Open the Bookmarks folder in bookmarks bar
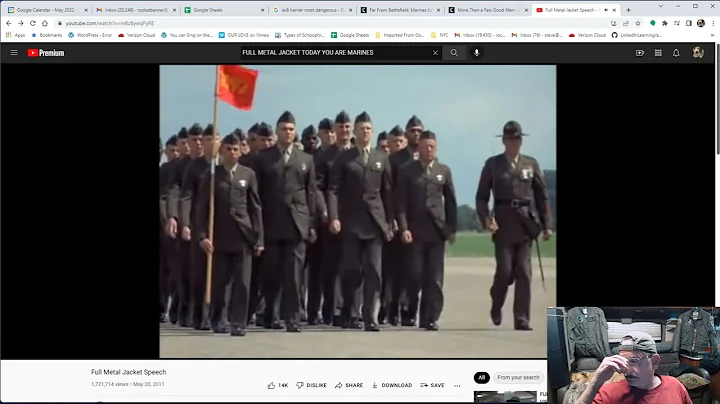720x404 pixels. click(x=46, y=35)
